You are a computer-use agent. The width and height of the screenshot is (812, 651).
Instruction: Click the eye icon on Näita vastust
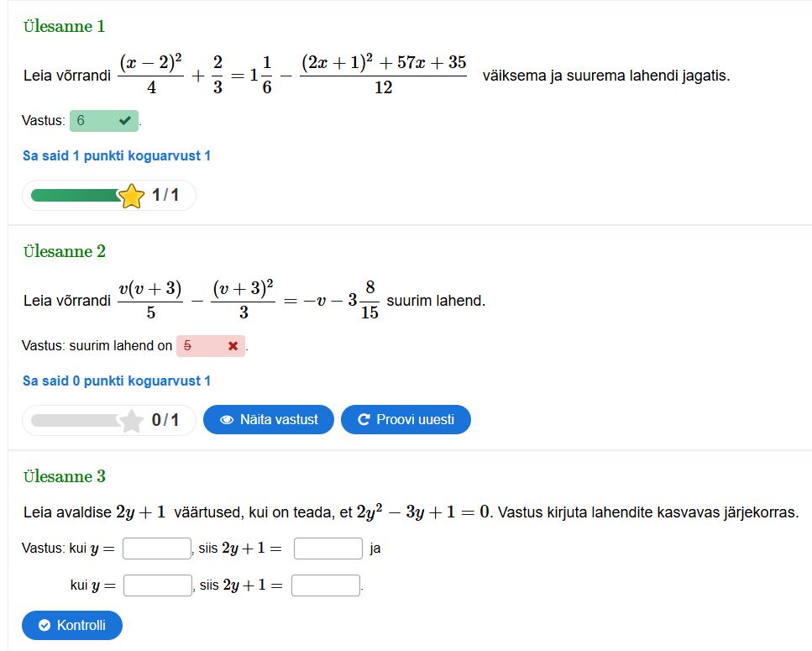tap(226, 420)
